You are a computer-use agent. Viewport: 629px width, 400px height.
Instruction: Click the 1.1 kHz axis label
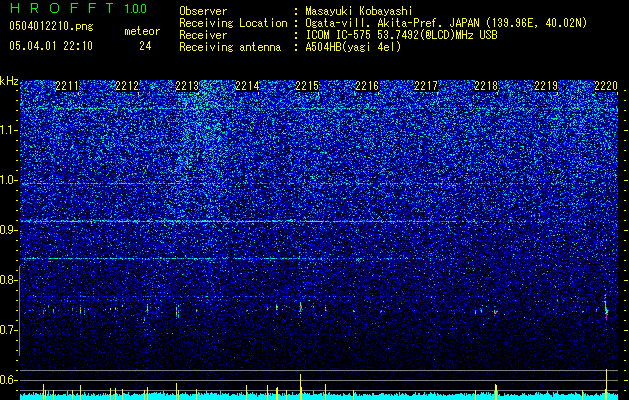coord(9,130)
